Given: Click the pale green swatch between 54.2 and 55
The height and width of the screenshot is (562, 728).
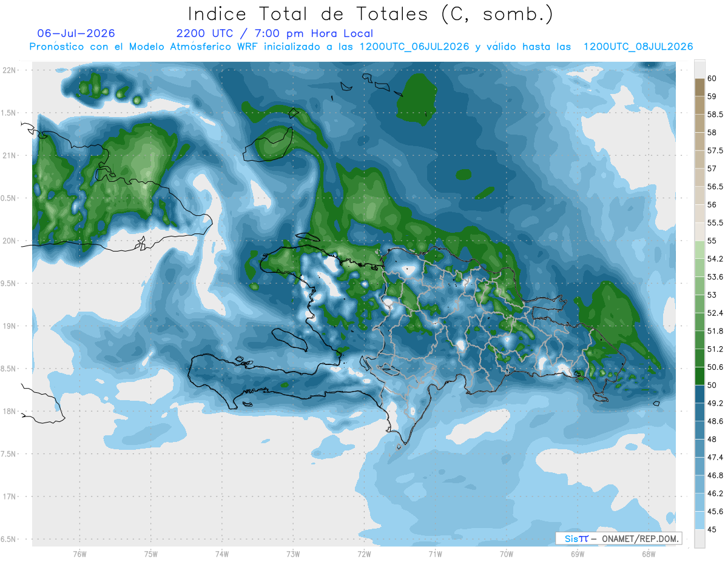Looking at the screenshot, I should (x=699, y=250).
